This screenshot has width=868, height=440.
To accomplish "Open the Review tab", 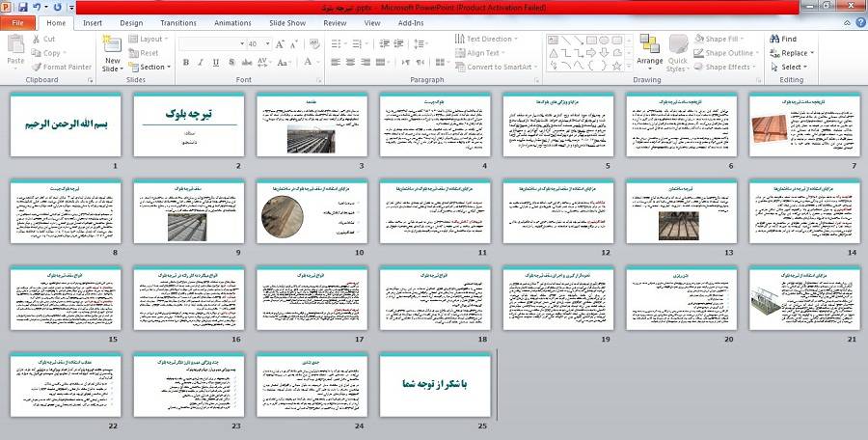I will [335, 23].
